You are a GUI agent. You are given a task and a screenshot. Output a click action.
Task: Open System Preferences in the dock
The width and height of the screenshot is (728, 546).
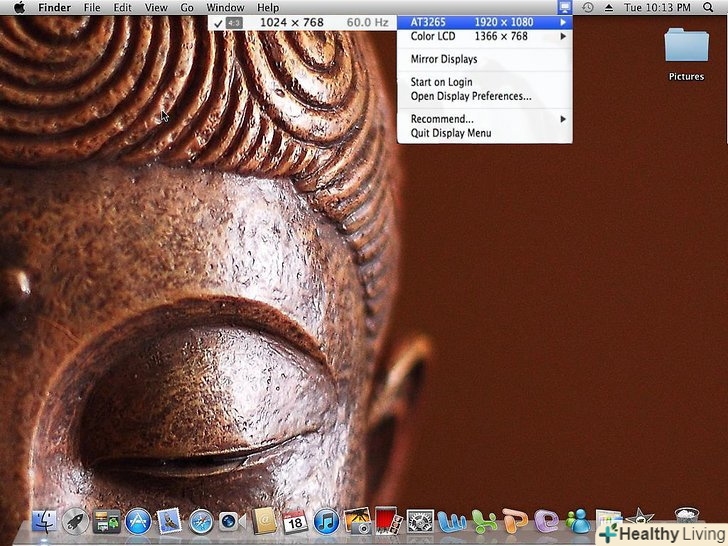click(420, 521)
